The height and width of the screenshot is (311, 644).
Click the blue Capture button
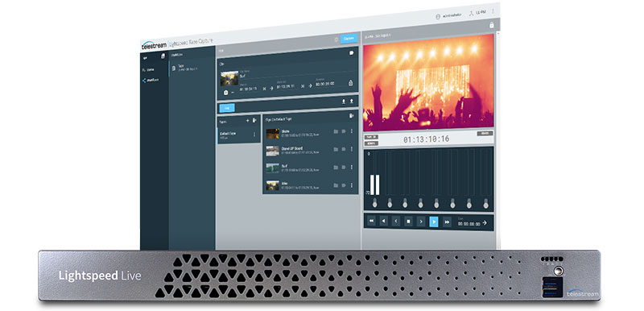point(349,38)
